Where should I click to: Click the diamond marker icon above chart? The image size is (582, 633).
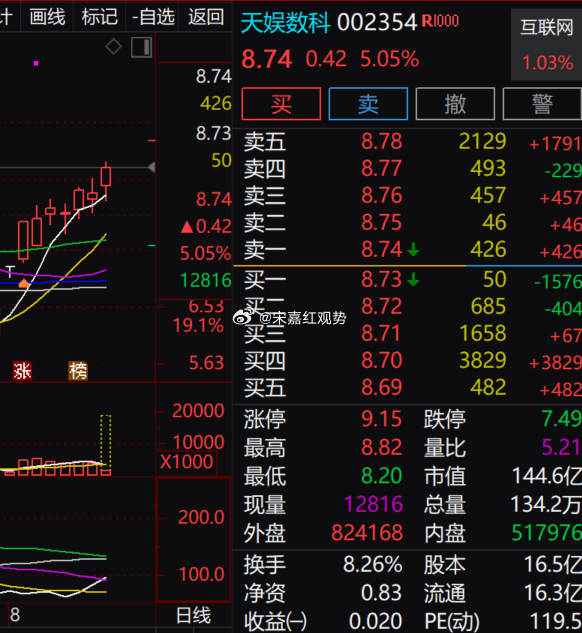click(113, 46)
